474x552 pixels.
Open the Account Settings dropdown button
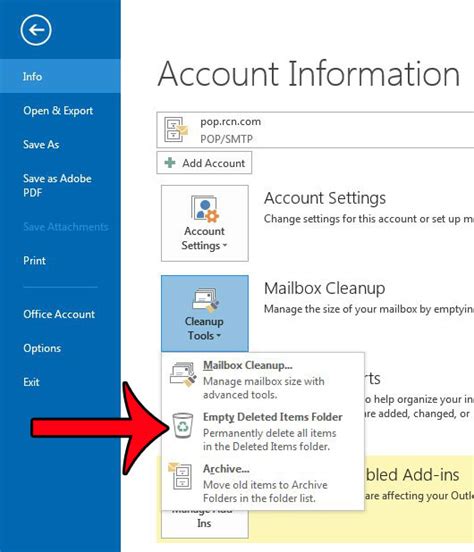coord(205,223)
